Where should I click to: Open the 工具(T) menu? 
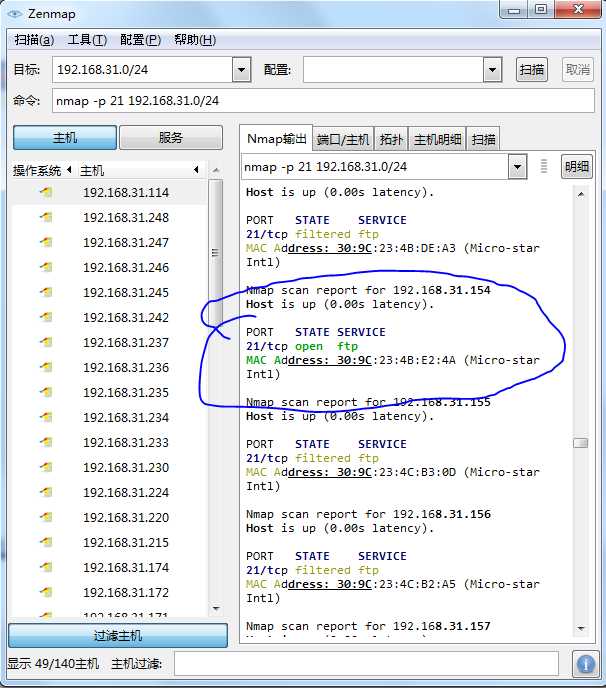[x=87, y=40]
